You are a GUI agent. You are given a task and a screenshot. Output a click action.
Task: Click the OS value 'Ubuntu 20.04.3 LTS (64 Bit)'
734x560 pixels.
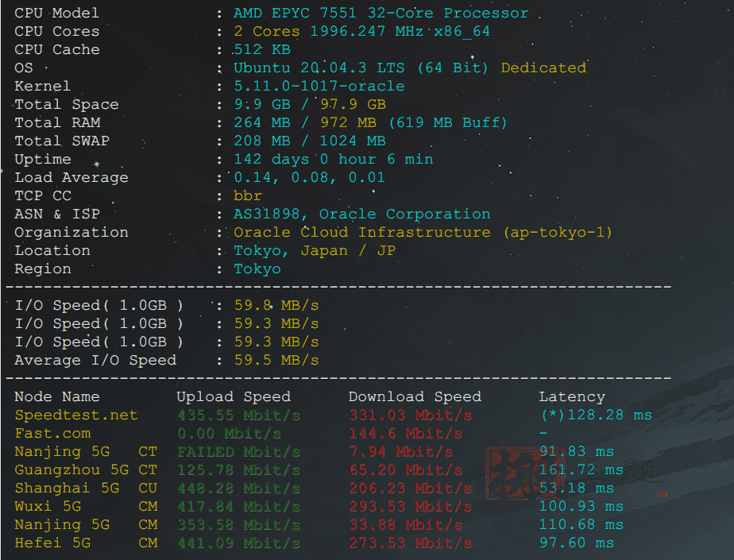(x=361, y=68)
